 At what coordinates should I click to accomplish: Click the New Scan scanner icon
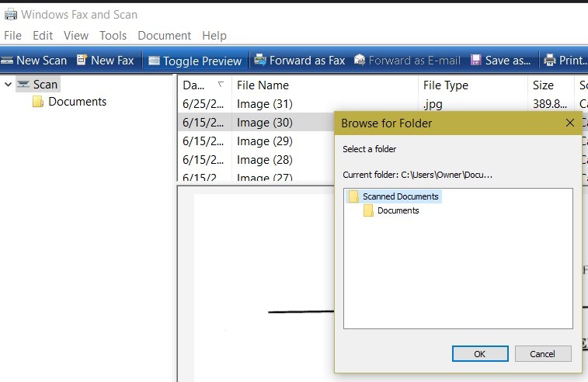coord(7,61)
